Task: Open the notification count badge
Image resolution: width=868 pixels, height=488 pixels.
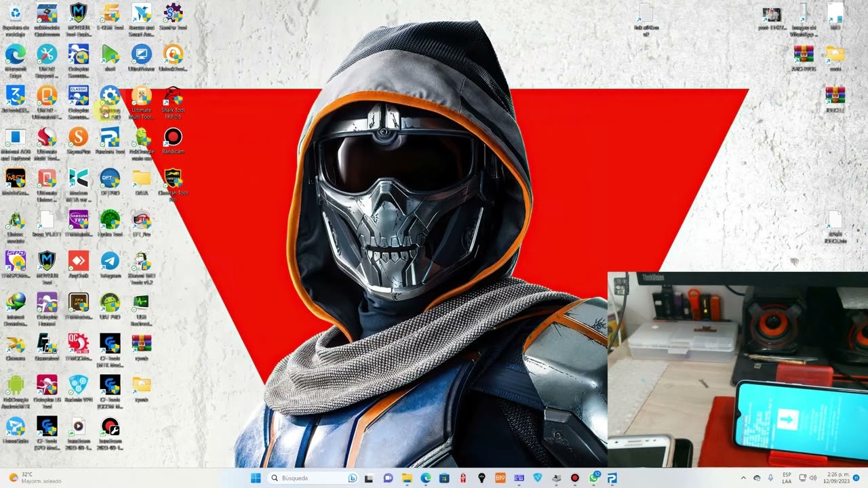Action: coord(856,478)
